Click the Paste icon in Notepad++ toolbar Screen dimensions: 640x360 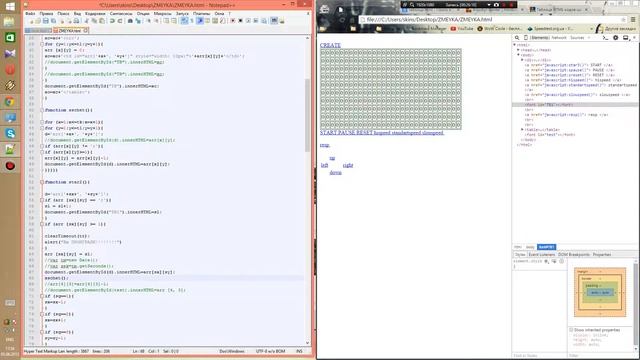click(x=102, y=21)
